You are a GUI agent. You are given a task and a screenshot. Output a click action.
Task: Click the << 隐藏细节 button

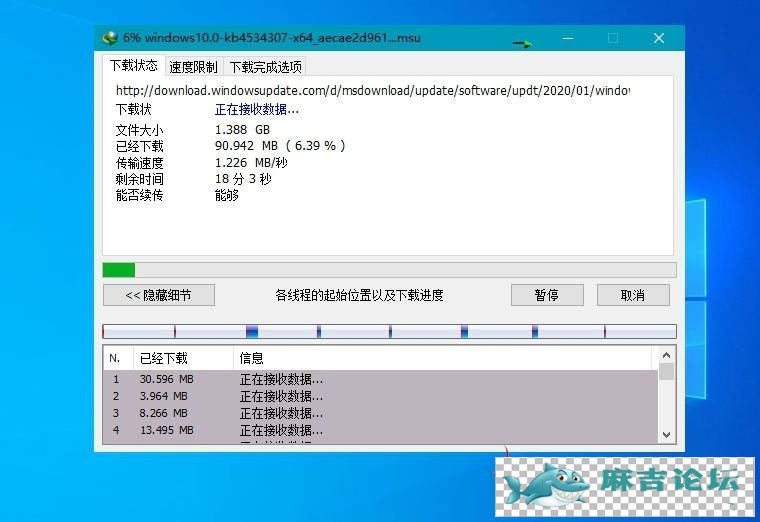click(x=158, y=295)
